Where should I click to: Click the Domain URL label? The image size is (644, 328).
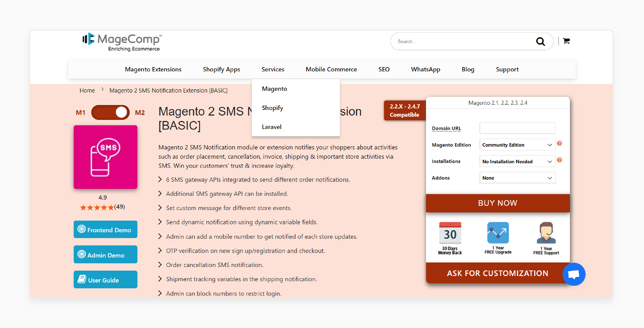tap(446, 128)
